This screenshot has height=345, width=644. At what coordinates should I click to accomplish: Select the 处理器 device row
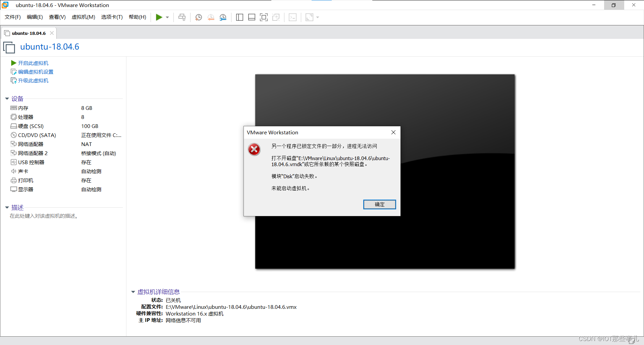click(66, 117)
